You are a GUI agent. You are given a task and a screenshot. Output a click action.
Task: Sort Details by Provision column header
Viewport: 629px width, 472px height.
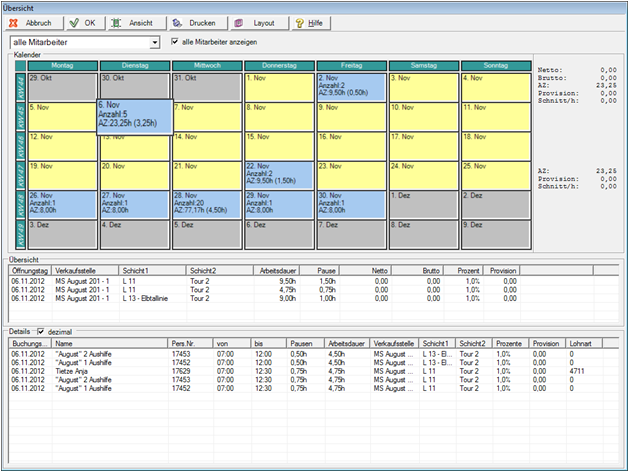(x=547, y=343)
